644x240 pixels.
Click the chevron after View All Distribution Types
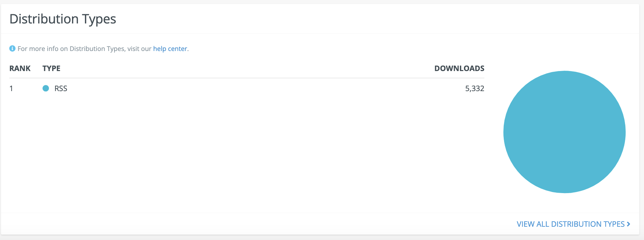(629, 224)
